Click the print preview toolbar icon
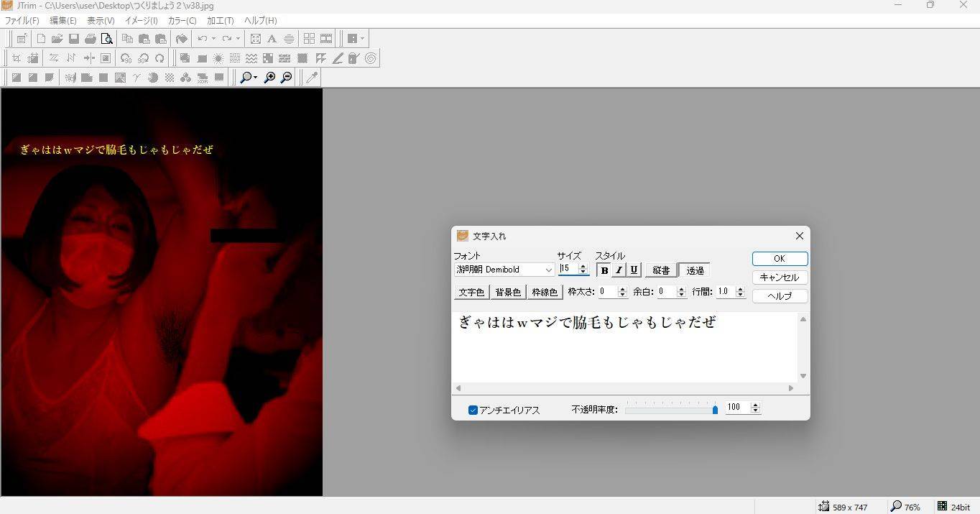The image size is (980, 514). pos(107,39)
